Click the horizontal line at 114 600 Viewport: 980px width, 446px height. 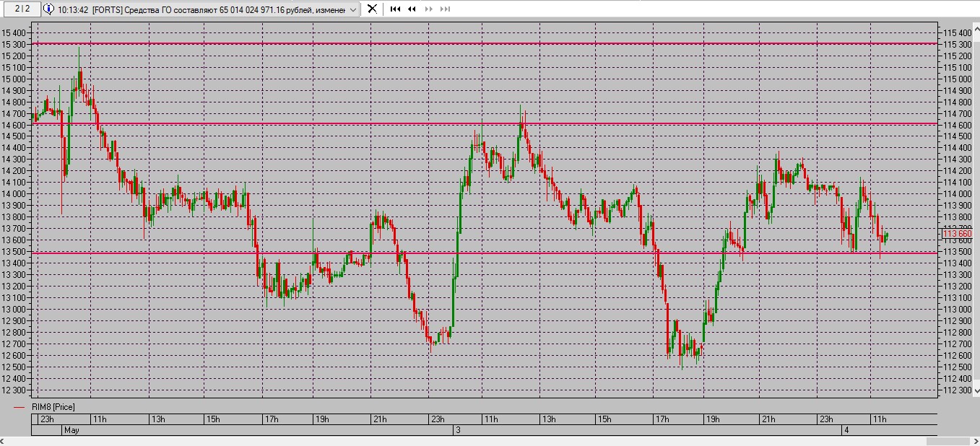pos(484,124)
